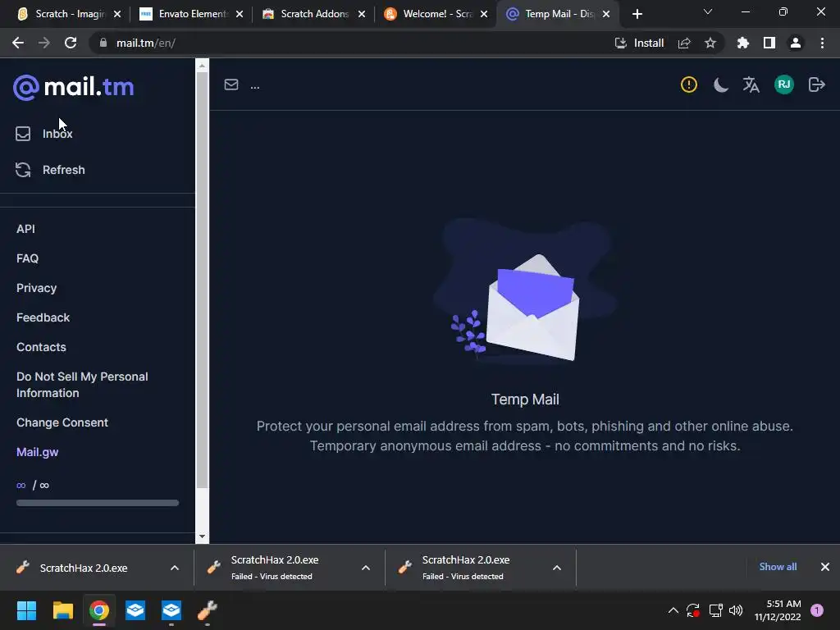Reload the current page
Image resolution: width=840 pixels, height=630 pixels.
tap(71, 43)
